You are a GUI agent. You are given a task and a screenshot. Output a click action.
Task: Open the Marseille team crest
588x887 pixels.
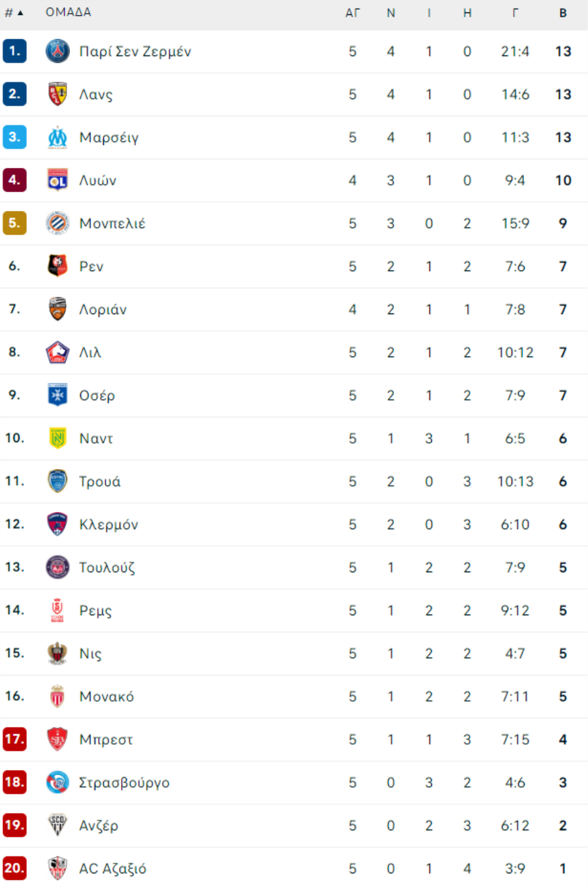click(x=57, y=137)
